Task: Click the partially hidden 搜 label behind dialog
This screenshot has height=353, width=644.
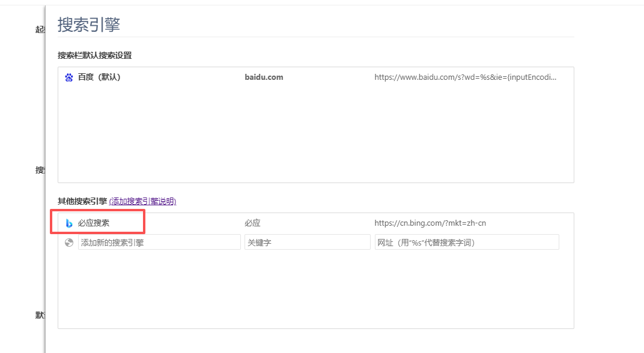Action: pos(40,170)
